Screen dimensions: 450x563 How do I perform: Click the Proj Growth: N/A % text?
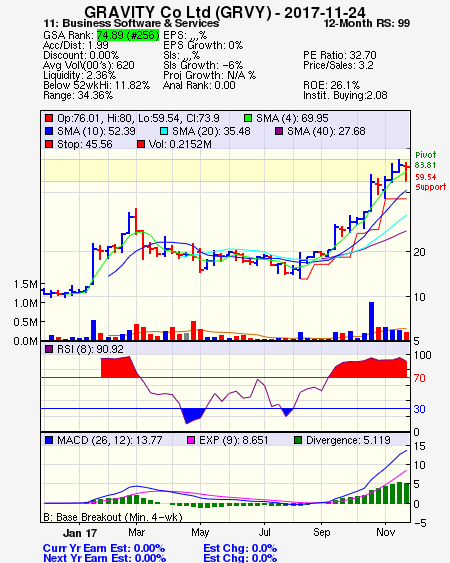(x=209, y=75)
